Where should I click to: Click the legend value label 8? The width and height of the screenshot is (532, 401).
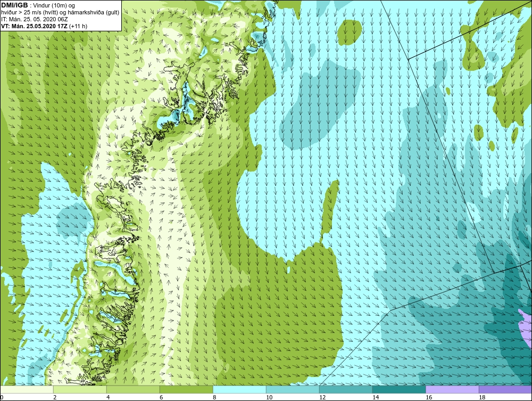pos(214,397)
